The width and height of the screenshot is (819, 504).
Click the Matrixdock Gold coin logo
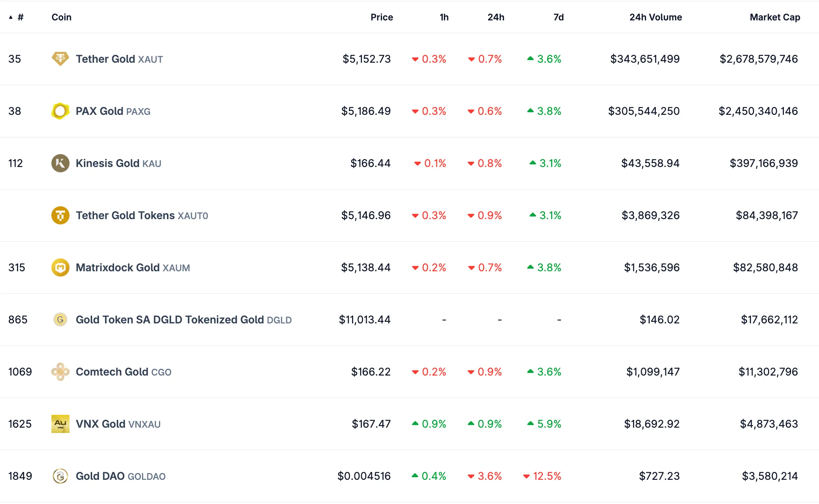coord(60,267)
